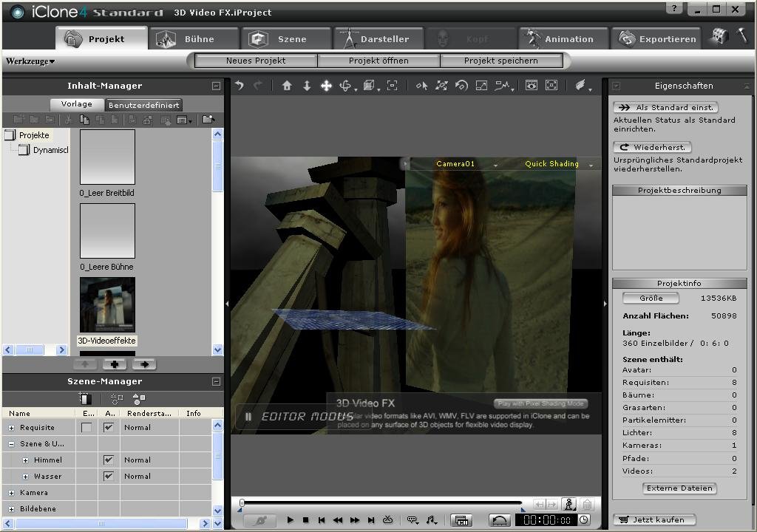
Task: Jump to first frame button
Action: 322,520
